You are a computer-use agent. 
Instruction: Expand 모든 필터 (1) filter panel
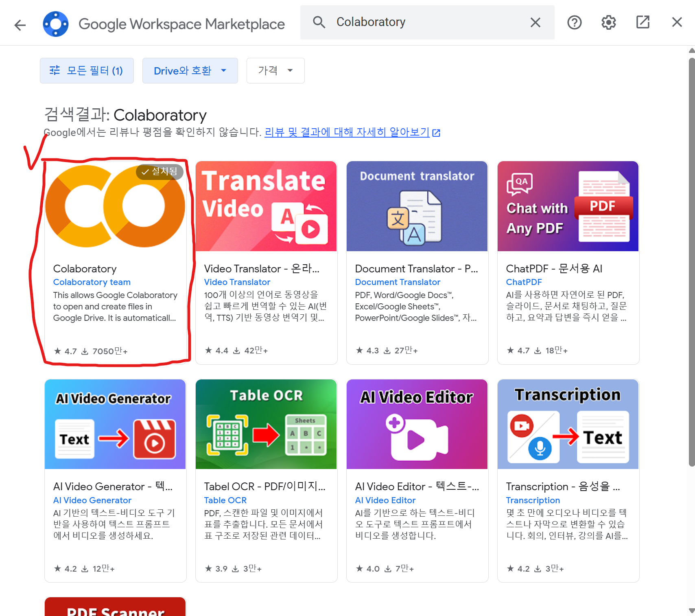(x=87, y=70)
